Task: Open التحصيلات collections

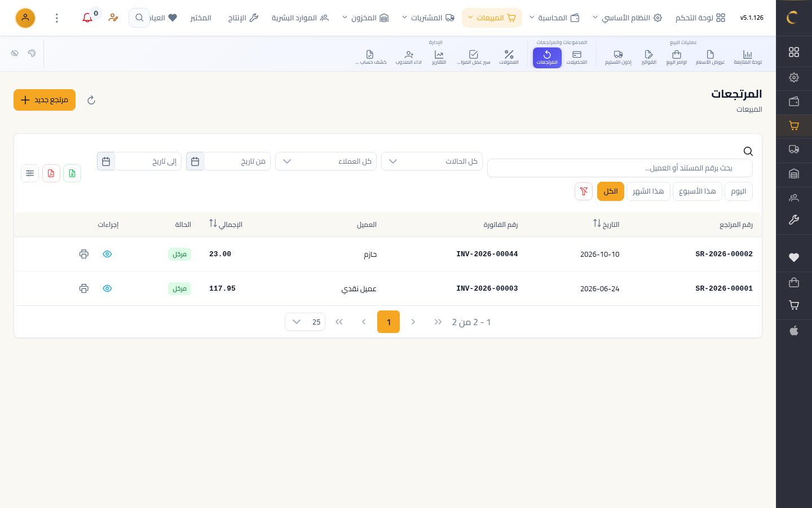Action: [x=576, y=58]
